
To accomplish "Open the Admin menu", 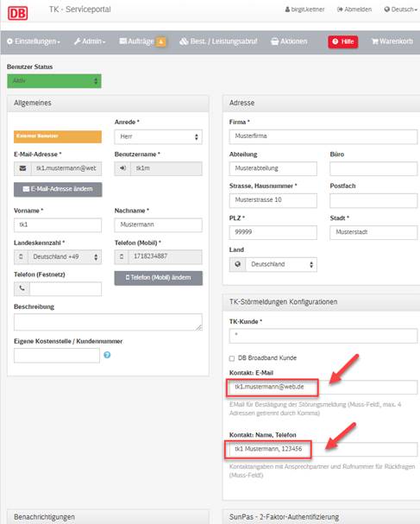I will 90,41.
